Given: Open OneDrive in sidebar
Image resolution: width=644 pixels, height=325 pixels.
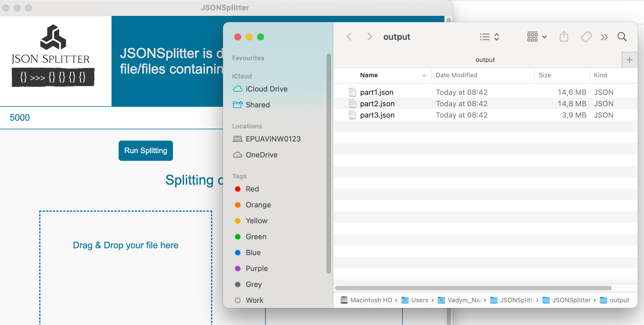Looking at the screenshot, I should (255, 155).
